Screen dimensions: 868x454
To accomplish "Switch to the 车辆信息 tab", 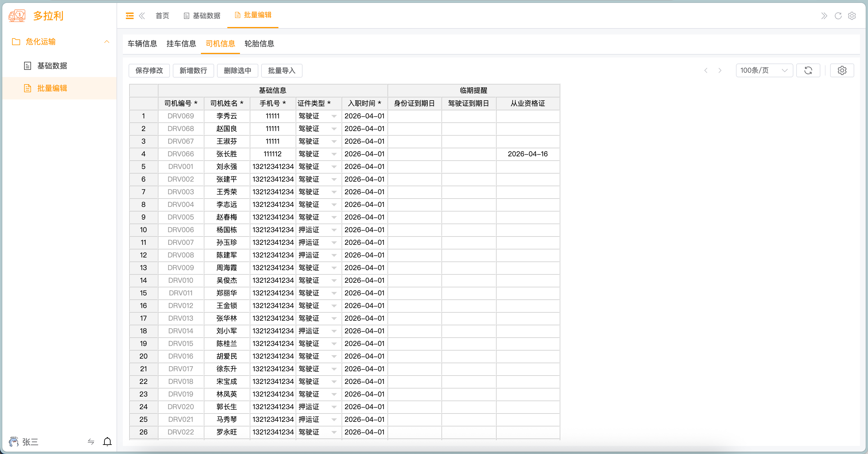I will pyautogui.click(x=142, y=43).
